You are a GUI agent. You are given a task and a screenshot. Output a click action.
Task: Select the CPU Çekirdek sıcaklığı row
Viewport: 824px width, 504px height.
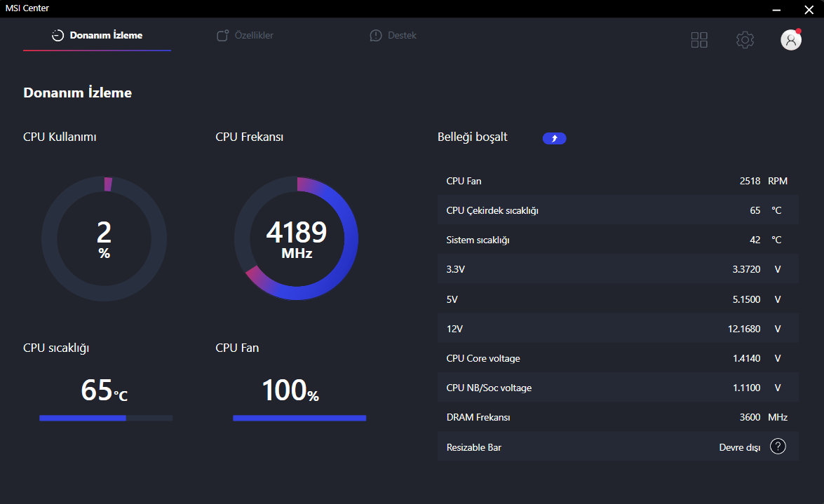(618, 210)
